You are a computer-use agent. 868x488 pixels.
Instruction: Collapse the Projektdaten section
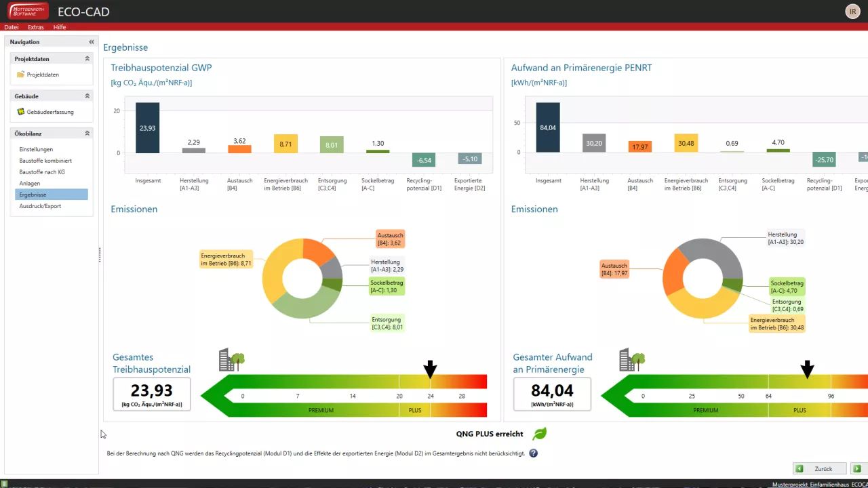coord(87,59)
